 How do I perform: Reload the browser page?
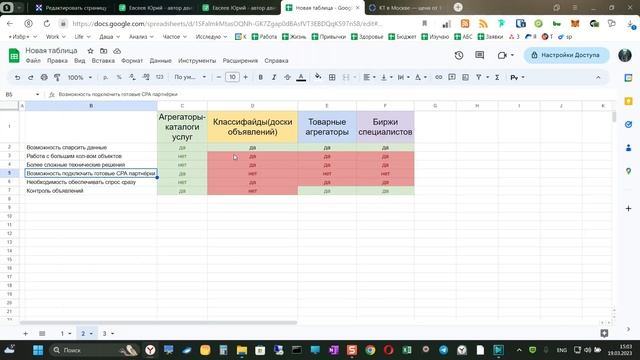click(47, 24)
